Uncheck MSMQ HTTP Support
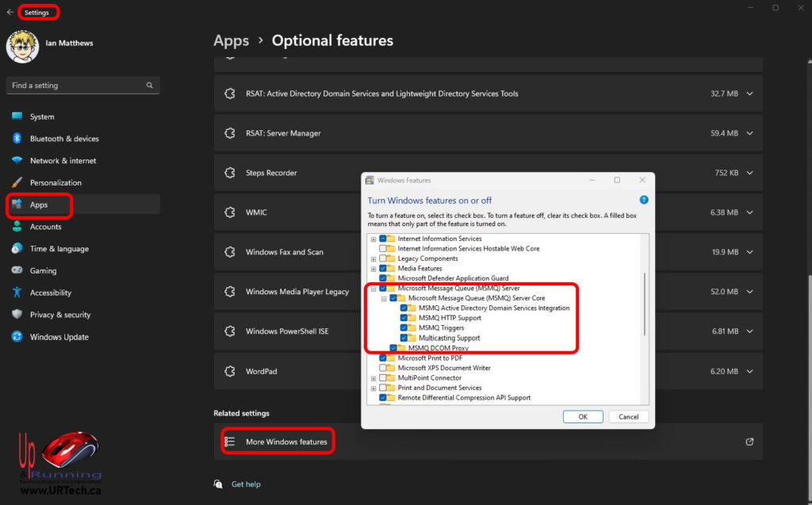This screenshot has height=505, width=812. click(404, 318)
